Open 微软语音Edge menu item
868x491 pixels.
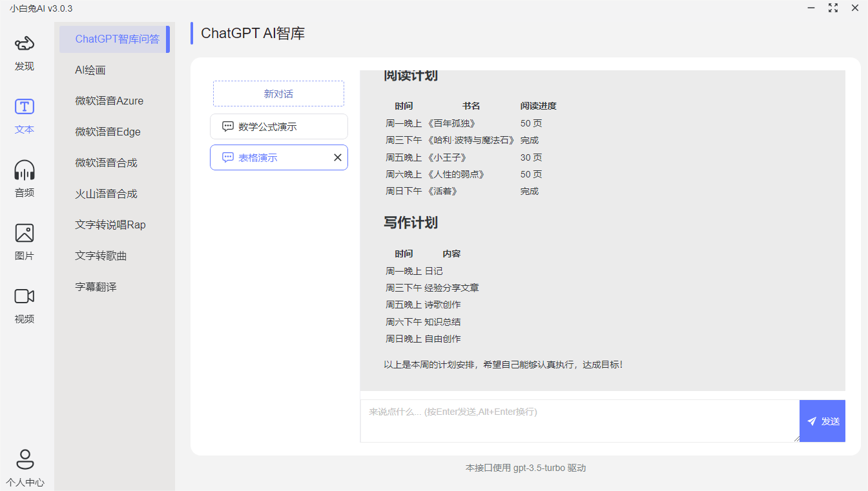115,132
